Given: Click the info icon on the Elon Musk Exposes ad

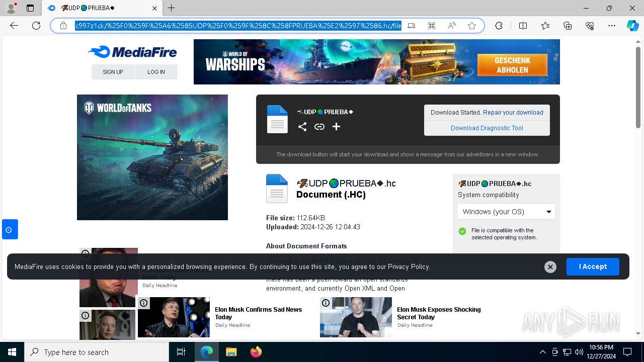Looking at the screenshot, I should click(x=326, y=303).
